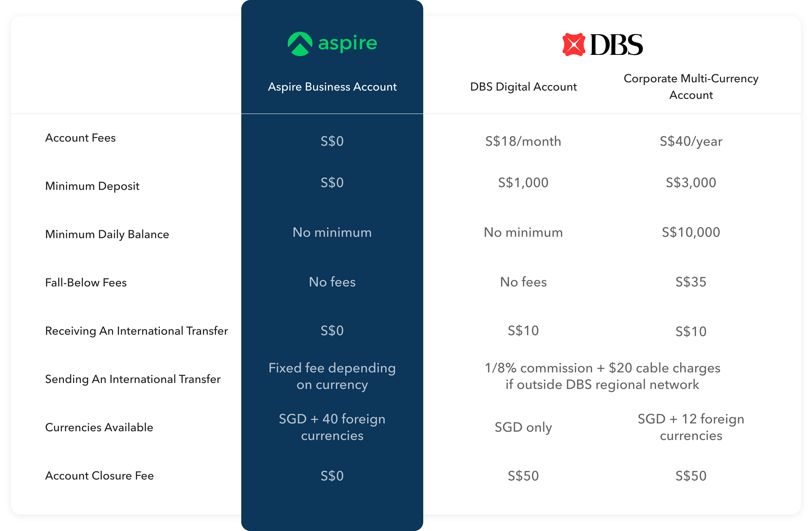Click the Receiving An International Transfer label

(136, 331)
